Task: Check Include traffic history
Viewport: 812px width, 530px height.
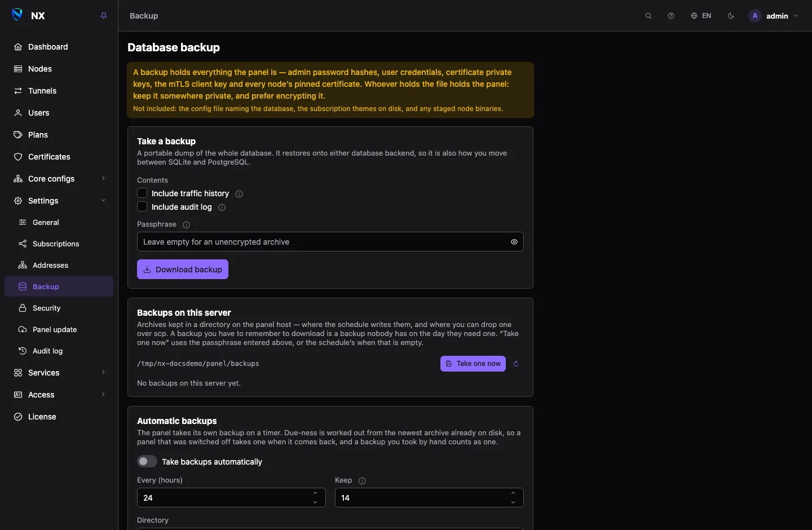Action: (x=142, y=193)
